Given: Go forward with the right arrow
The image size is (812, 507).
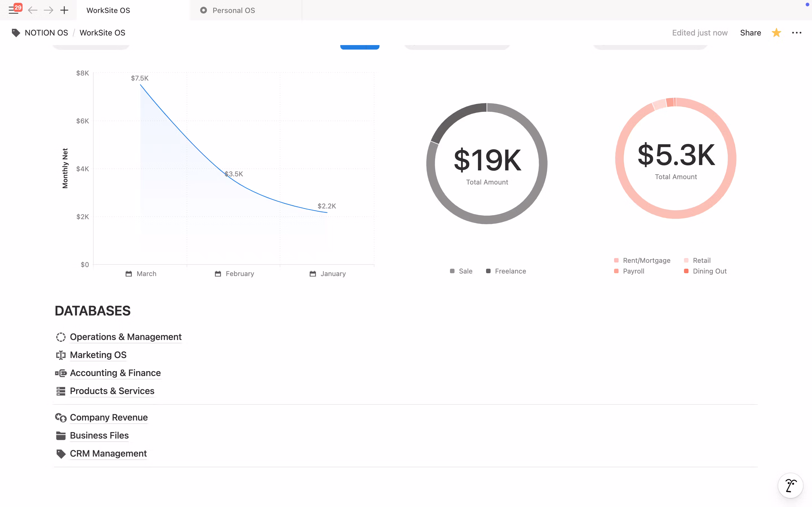Looking at the screenshot, I should (x=48, y=10).
